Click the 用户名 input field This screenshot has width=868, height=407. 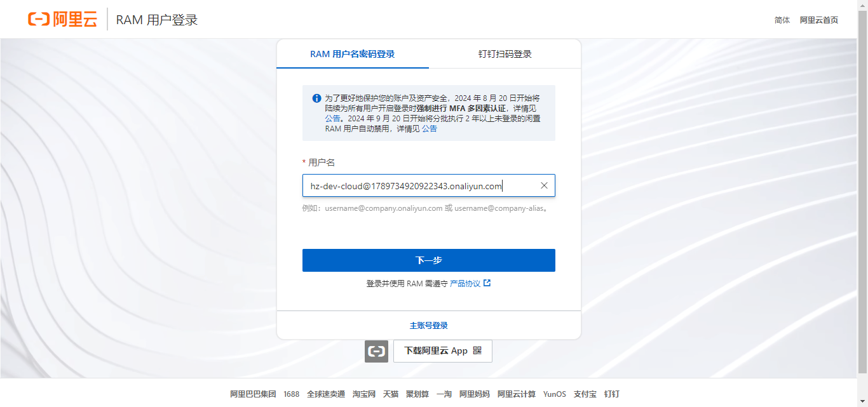click(x=429, y=185)
